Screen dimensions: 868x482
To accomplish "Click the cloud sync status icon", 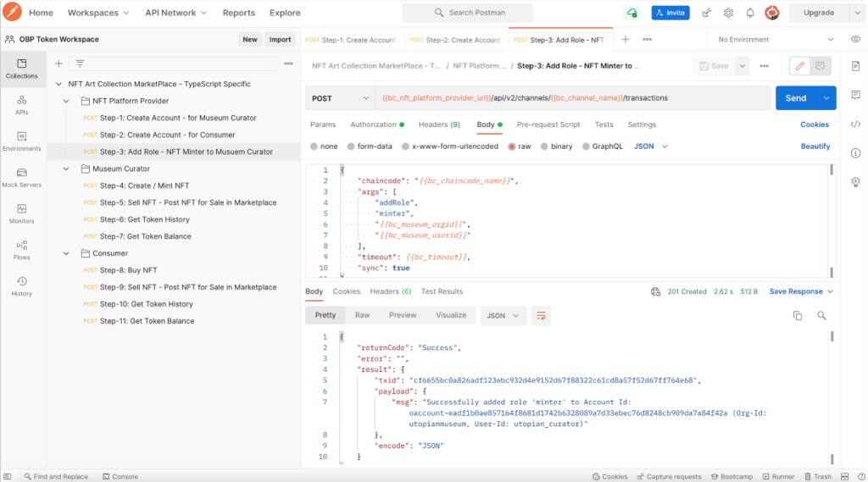I will tap(632, 12).
